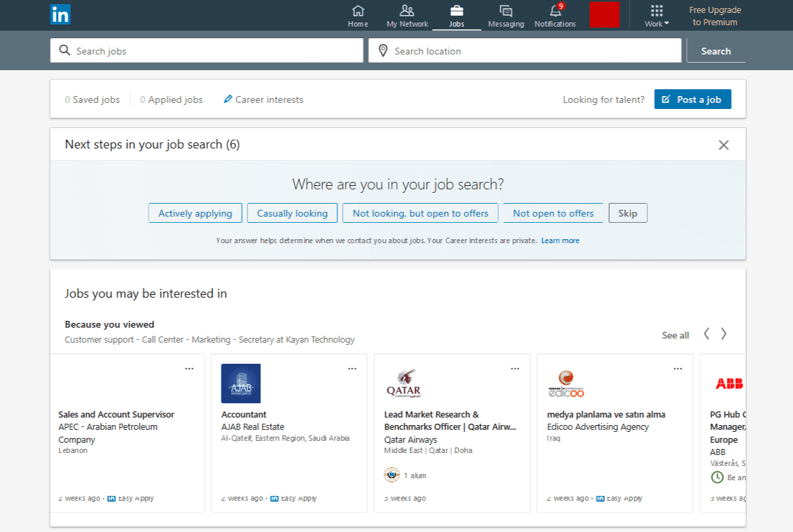Open more options on Qatar Airways card
Viewport: 793px width, 532px height.
coord(515,369)
